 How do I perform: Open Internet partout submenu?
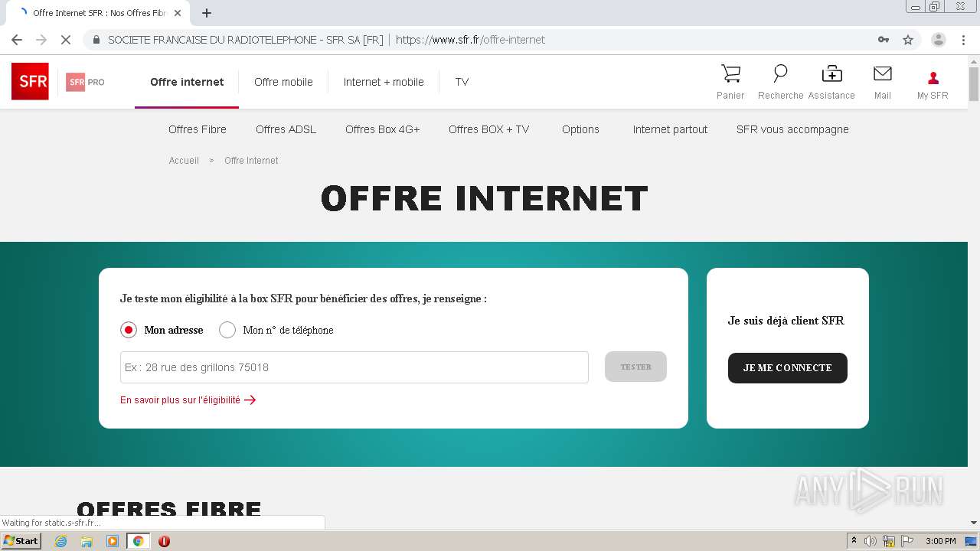point(670,129)
